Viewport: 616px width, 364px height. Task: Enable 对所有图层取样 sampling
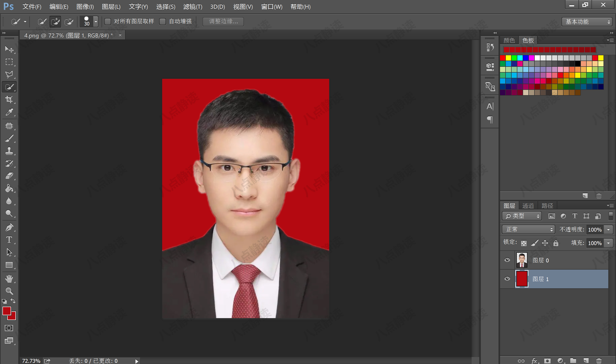pos(108,22)
